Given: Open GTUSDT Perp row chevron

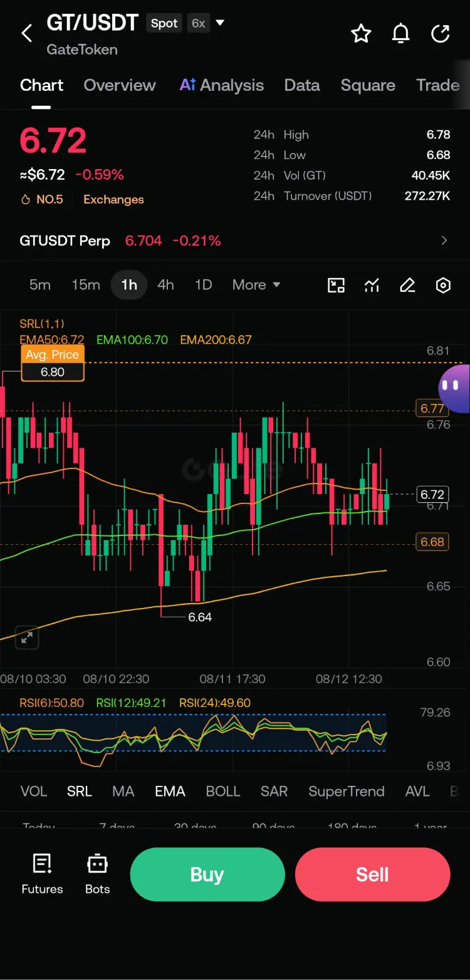Looking at the screenshot, I should pos(444,240).
